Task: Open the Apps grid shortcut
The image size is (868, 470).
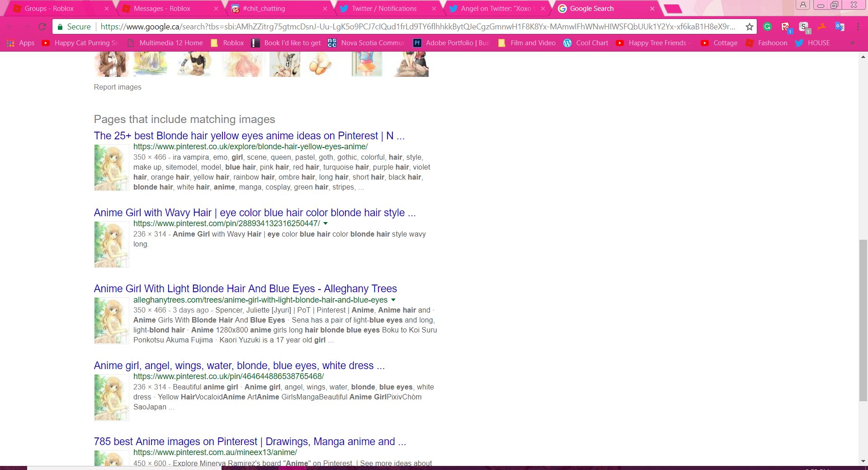Action: pos(20,43)
